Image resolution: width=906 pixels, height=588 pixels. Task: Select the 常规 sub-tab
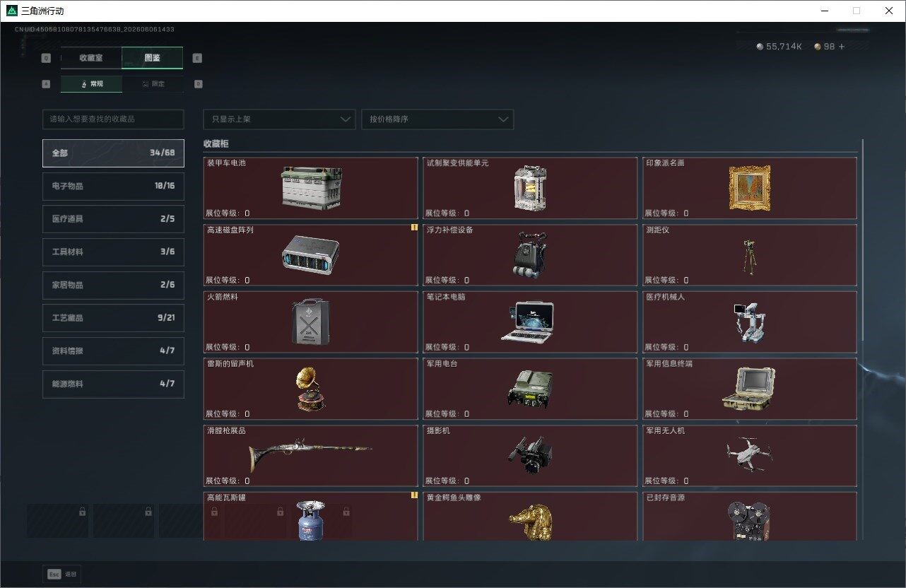tap(91, 83)
